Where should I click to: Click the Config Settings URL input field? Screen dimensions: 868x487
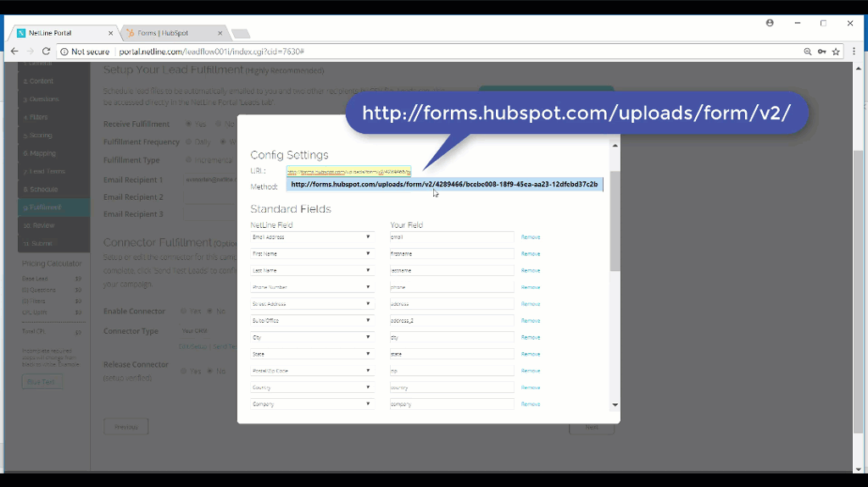pos(348,172)
